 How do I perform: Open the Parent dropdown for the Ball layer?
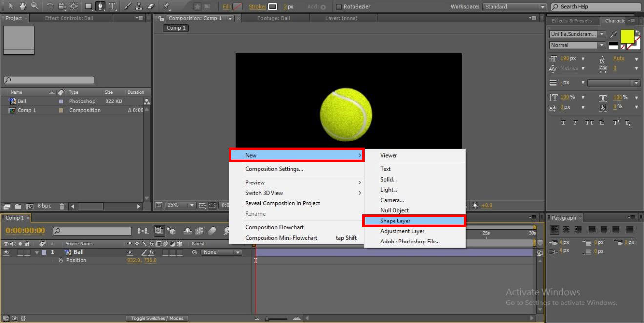click(x=221, y=252)
